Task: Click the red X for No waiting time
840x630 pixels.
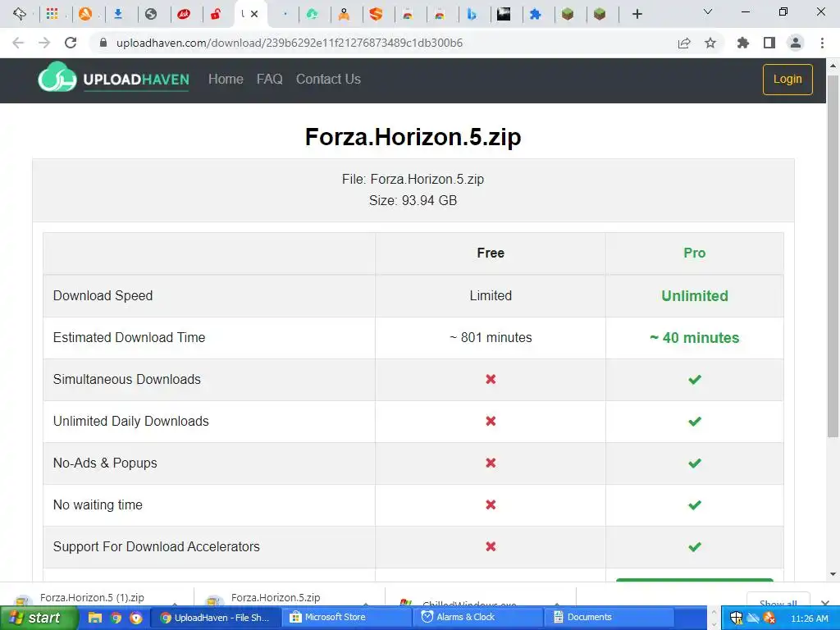Action: (x=491, y=504)
